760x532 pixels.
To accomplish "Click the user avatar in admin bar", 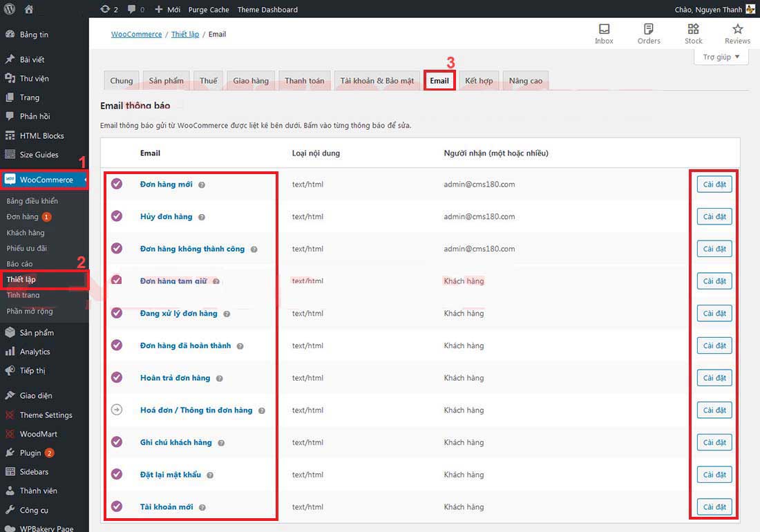I will point(750,9).
